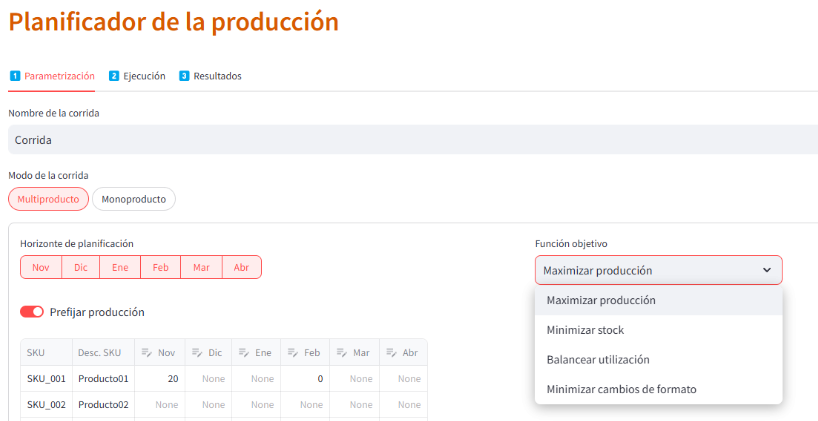Click the edit icon in Ene column header

(x=243, y=353)
